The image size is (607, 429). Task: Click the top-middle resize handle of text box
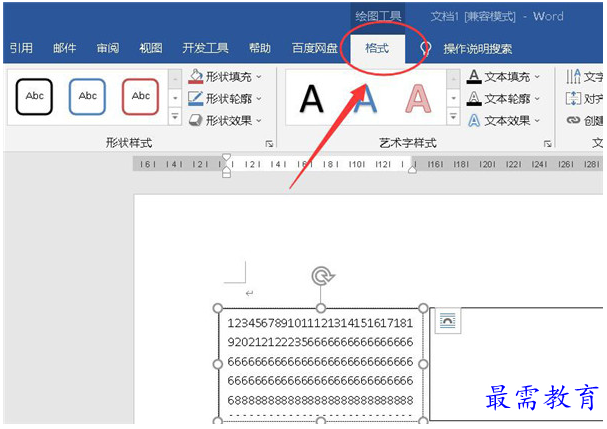pos(321,309)
